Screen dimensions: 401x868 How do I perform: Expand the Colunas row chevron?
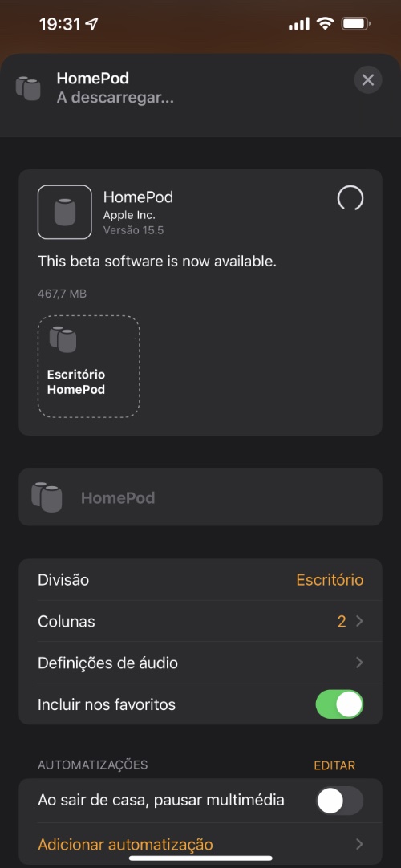359,621
